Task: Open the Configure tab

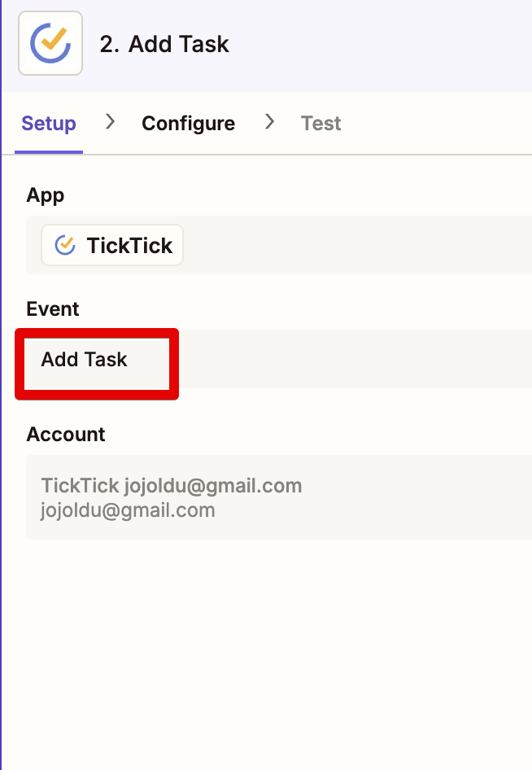Action: pos(189,123)
